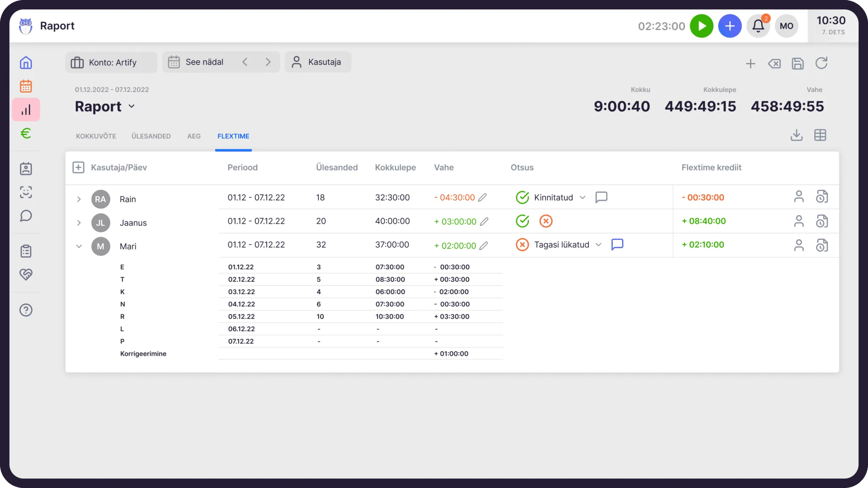Screen dimensions: 868x488
Task: Select the reports bar chart sidebar icon
Action: click(26, 110)
